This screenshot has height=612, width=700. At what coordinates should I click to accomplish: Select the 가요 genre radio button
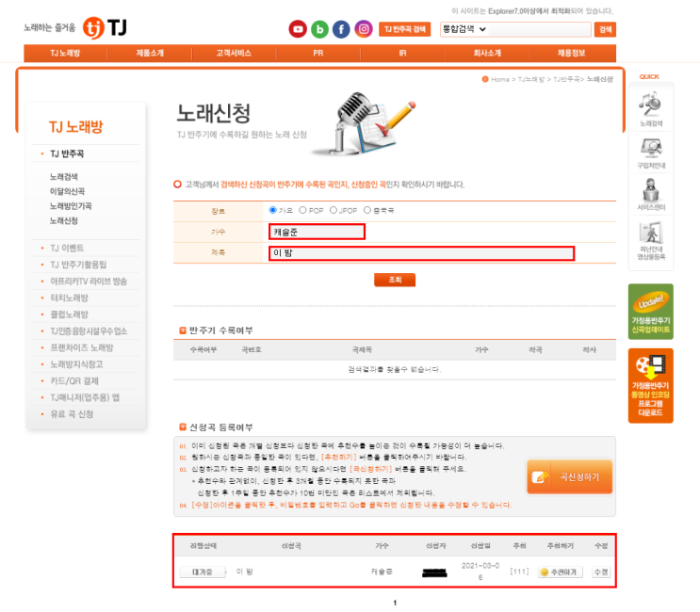click(273, 210)
